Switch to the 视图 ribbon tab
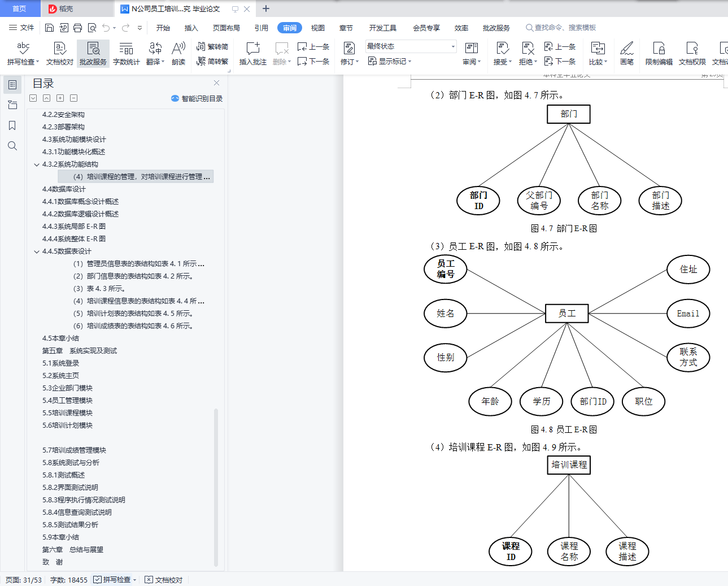 pyautogui.click(x=318, y=28)
